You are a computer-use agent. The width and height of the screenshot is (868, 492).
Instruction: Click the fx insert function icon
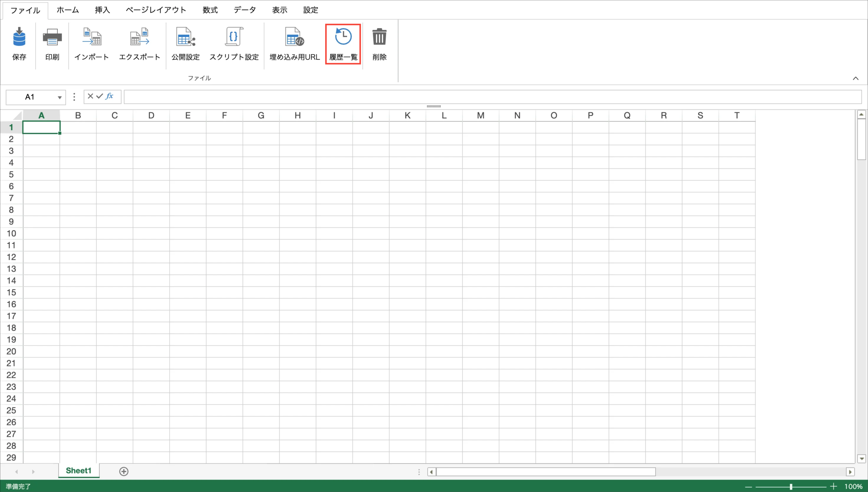[x=109, y=96]
